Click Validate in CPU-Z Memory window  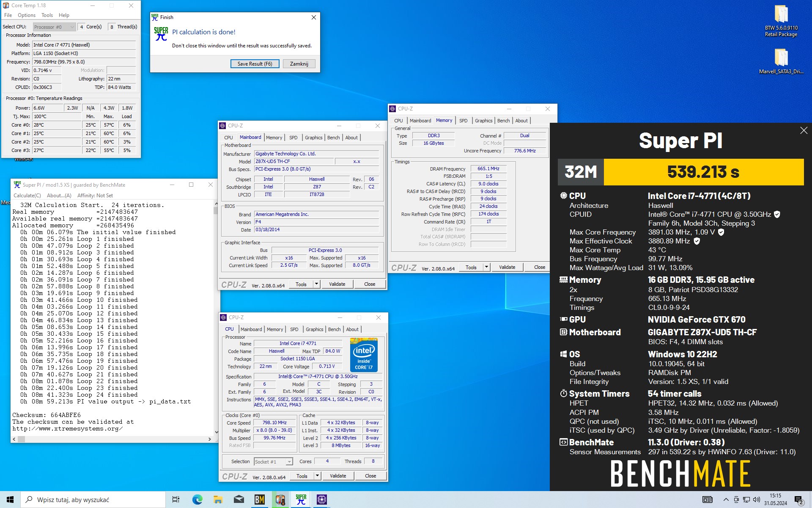pyautogui.click(x=507, y=267)
